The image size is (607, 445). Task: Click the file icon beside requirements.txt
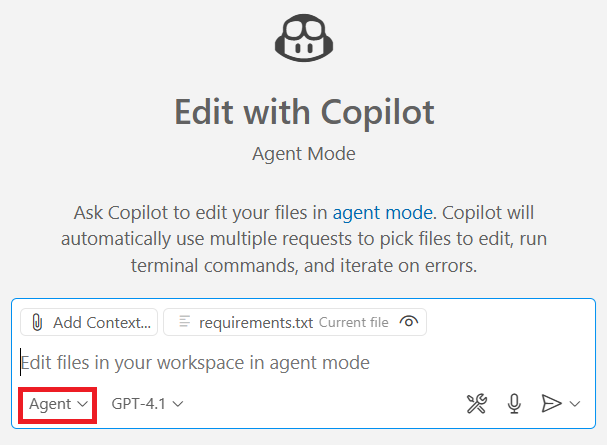(183, 322)
